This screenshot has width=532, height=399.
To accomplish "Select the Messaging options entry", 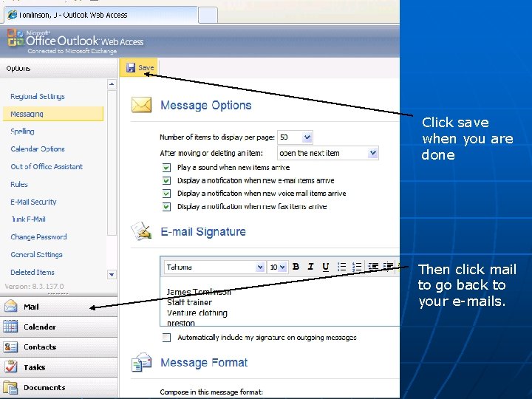I will coord(53,114).
